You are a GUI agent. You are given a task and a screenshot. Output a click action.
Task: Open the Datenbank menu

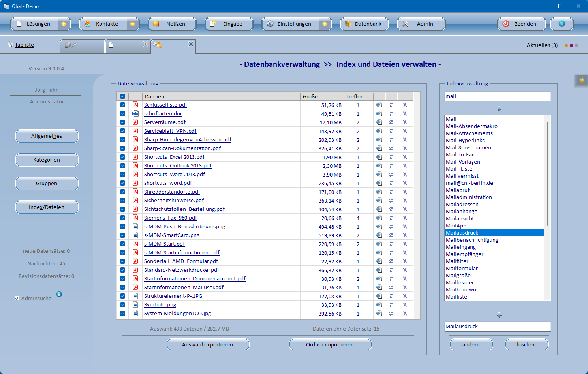coord(364,24)
